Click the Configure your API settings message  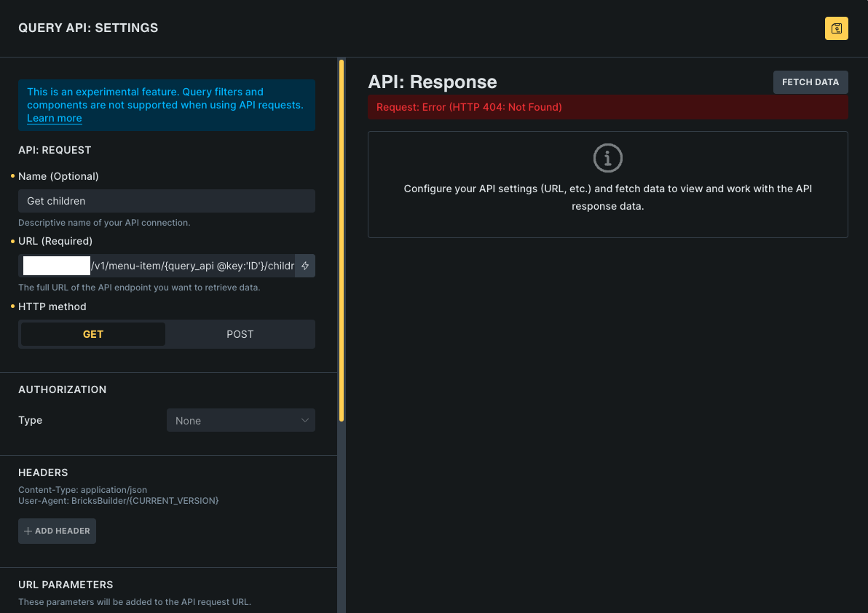(608, 197)
